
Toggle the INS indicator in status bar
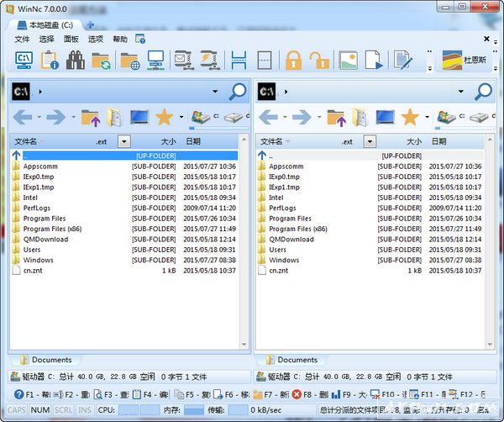[85, 410]
